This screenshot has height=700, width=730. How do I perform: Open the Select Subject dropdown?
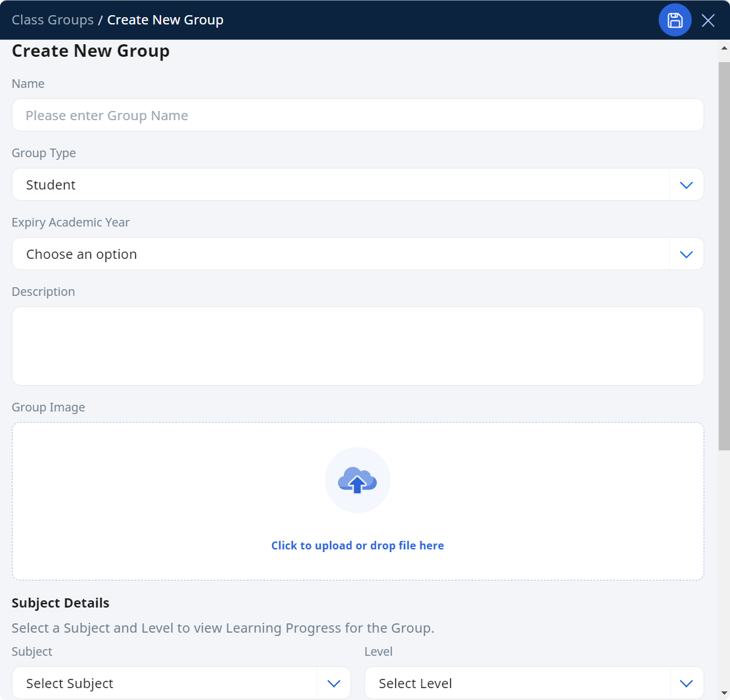(165, 683)
